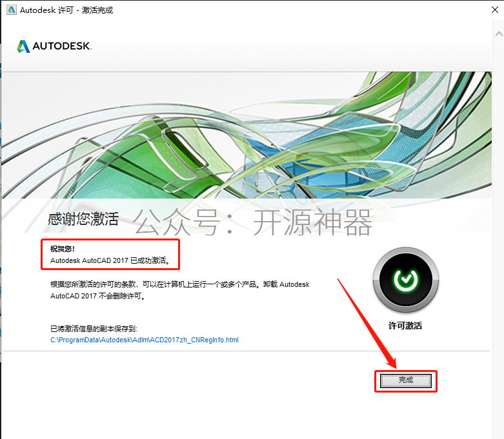The width and height of the screenshot is (504, 439).
Task: Click the window title 'Autodesk 许可 - 激活完成'
Action: [x=66, y=10]
